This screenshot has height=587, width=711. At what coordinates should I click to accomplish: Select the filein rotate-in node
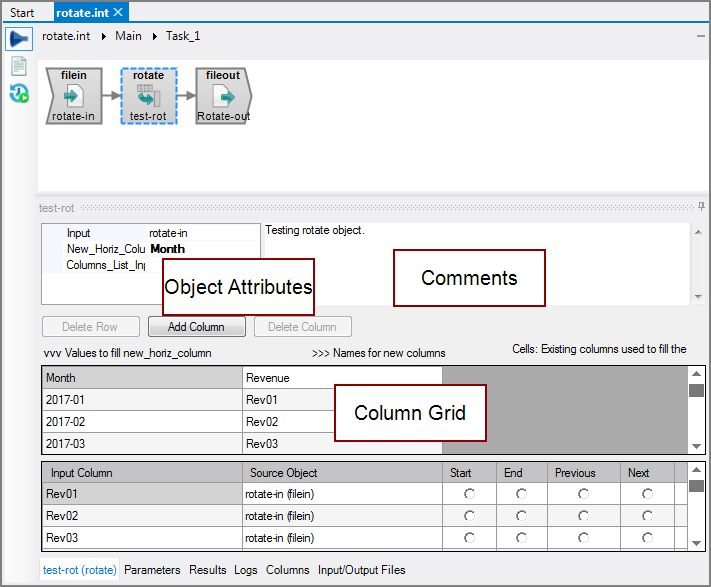click(74, 96)
